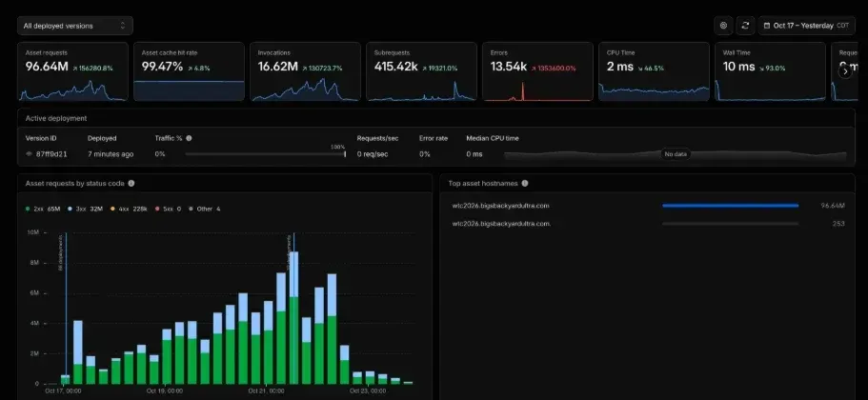Open the Oct 17 – Yesterday date range picker
The image size is (868, 400).
point(807,26)
